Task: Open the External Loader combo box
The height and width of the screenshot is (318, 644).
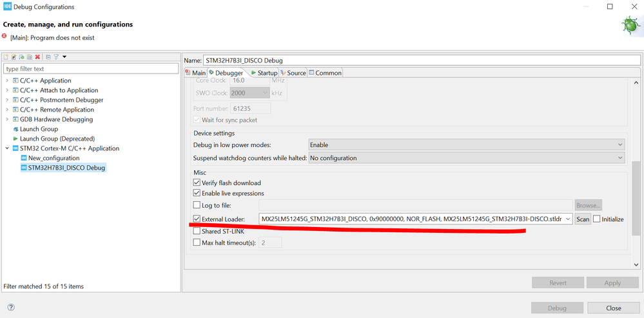Action: [416, 219]
